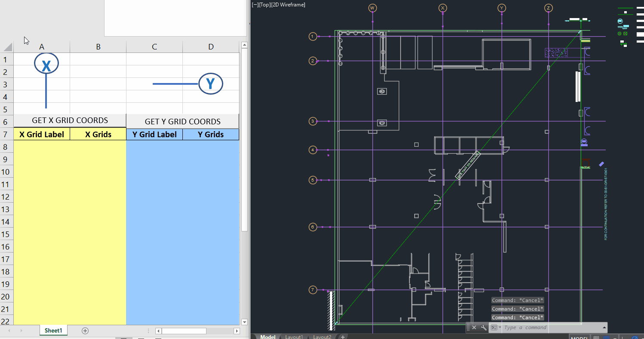Click the MODEL status bar button
The width and height of the screenshot is (644, 339).
579,337
